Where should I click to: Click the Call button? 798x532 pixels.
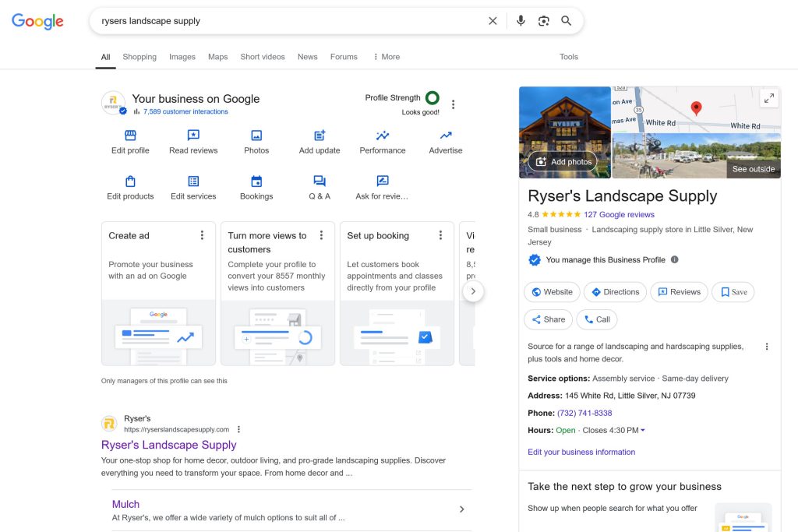coord(597,319)
